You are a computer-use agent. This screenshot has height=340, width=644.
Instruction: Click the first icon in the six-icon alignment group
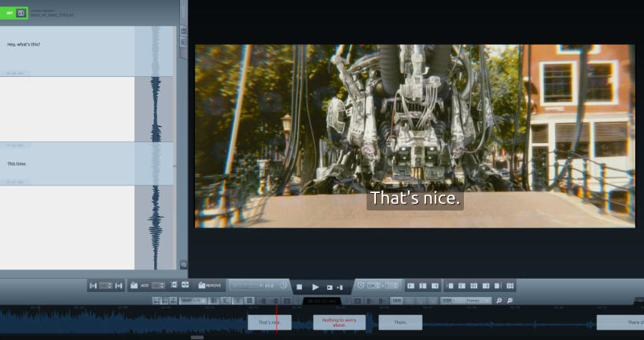[x=451, y=286]
